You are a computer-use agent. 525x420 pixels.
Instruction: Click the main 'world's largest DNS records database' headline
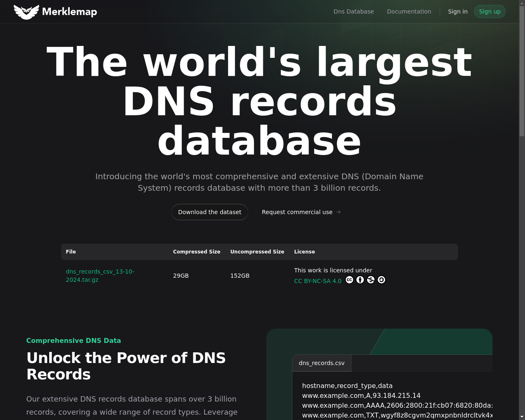click(x=259, y=101)
